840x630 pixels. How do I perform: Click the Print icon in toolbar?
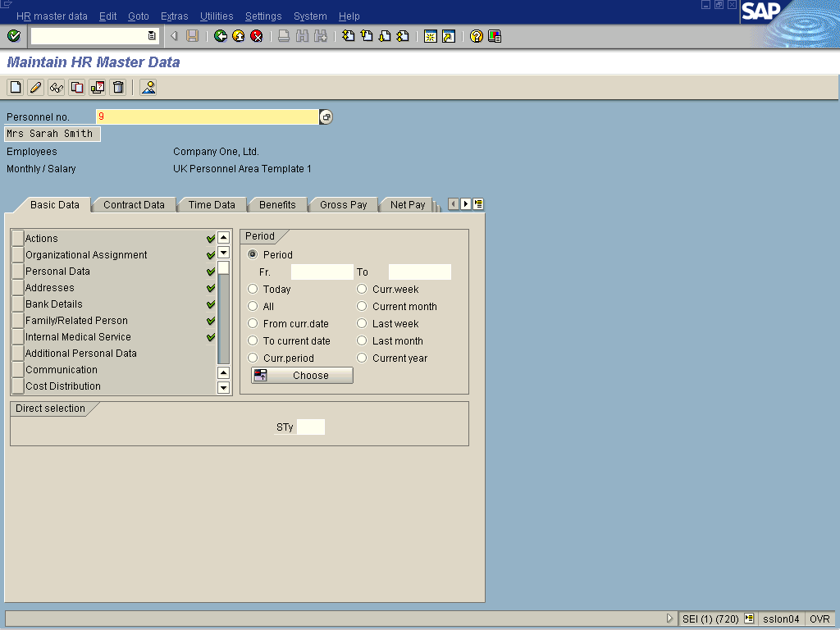coord(284,36)
